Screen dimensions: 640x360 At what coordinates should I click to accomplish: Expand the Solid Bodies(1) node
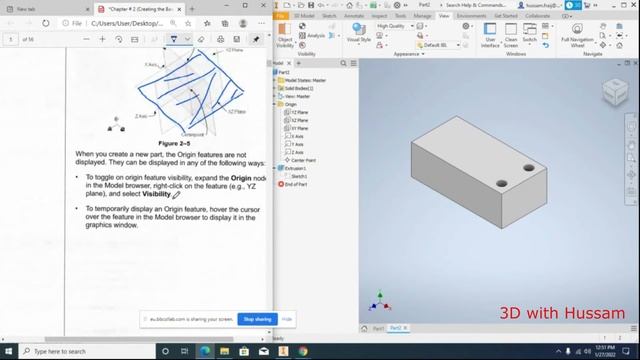coord(274,88)
